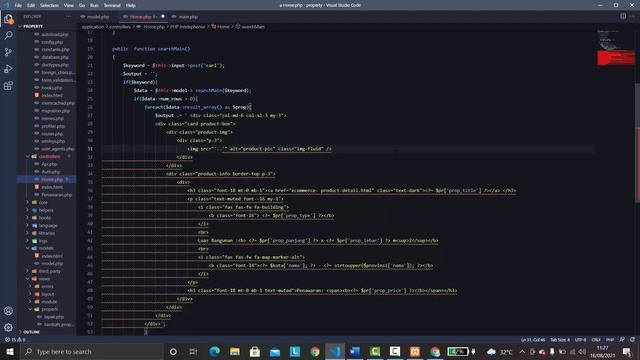Screen dimensions: 640x360
Task: Open Penawaran.php in controllers folder
Action: tap(56, 195)
